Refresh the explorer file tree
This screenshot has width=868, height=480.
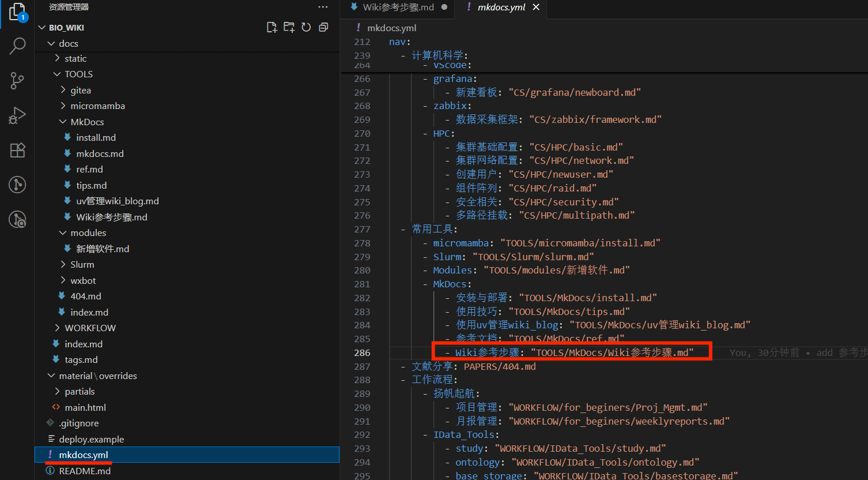pyautogui.click(x=306, y=27)
